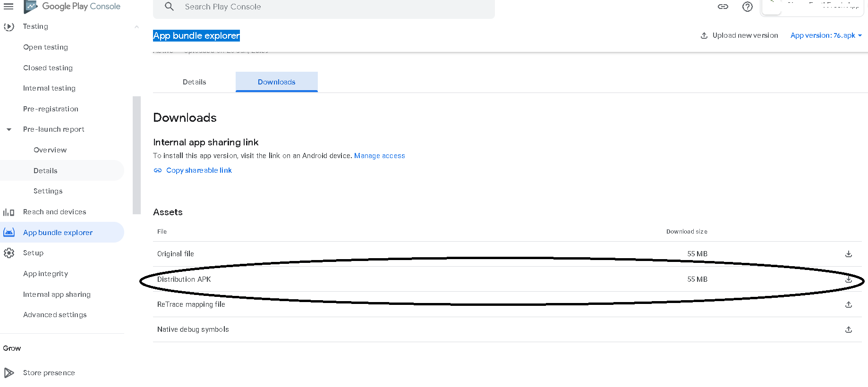The image size is (868, 387).
Task: Download the Original file
Action: [848, 254]
